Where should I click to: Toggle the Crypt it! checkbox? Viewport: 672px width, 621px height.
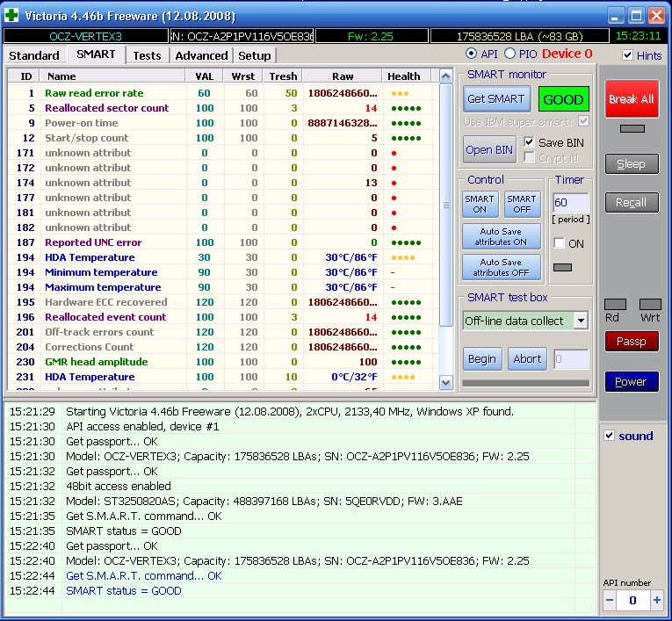coord(530,157)
